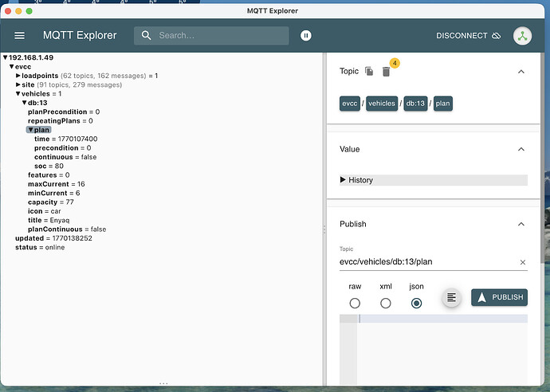Viewport: 550px width, 392px height.
Task: Expand the History section
Action: (344, 180)
